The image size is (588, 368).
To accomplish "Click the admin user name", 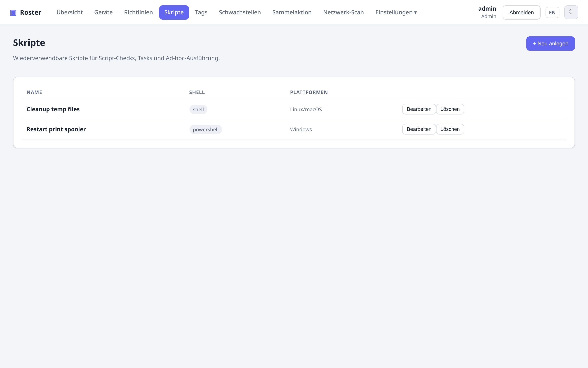I will point(487,9).
